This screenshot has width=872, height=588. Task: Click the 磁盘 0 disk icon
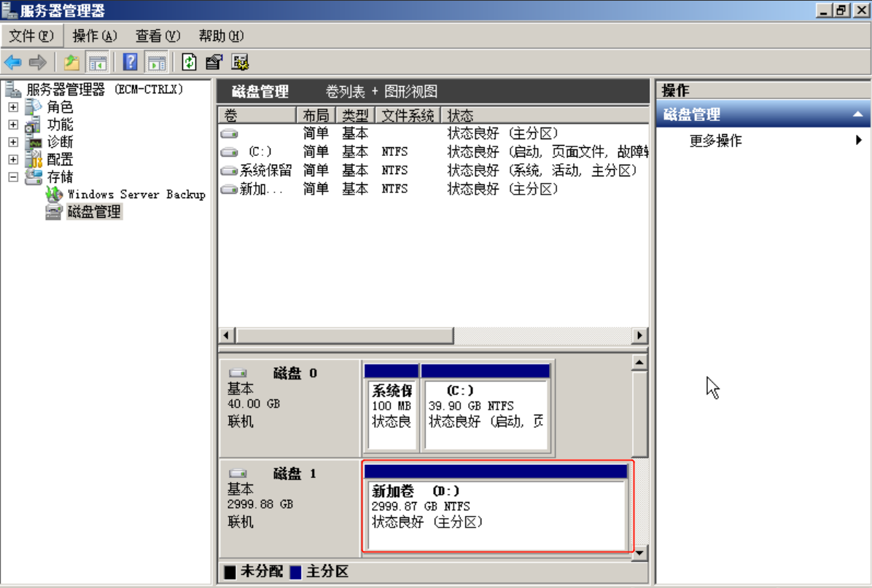click(238, 373)
